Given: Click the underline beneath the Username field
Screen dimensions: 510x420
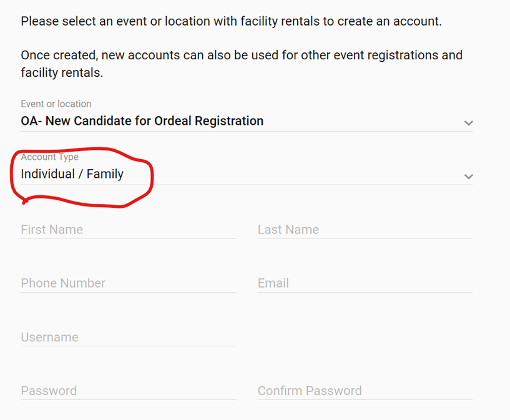Looking at the screenshot, I should pyautogui.click(x=128, y=346).
